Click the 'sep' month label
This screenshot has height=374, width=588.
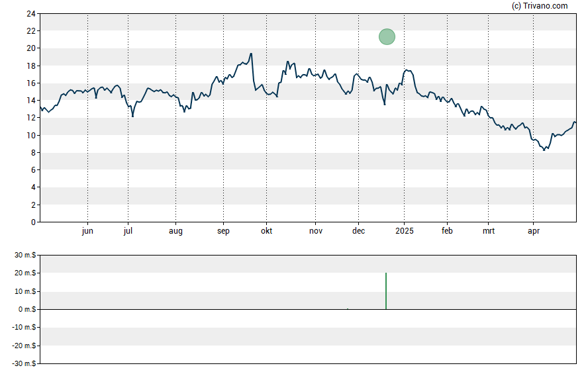(223, 231)
